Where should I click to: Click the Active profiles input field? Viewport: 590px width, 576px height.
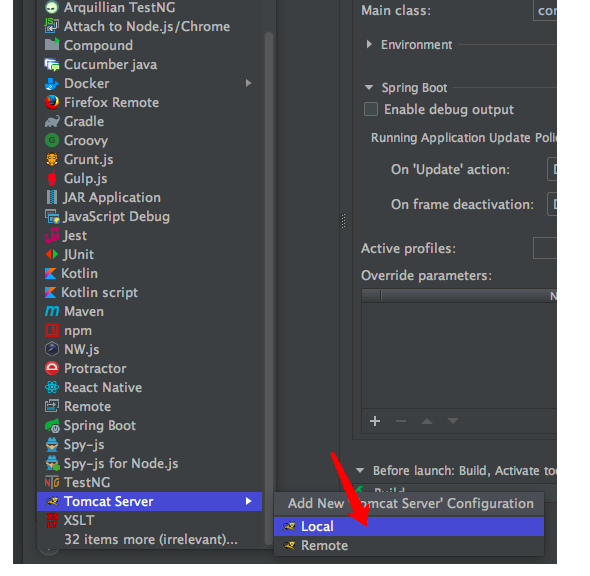[x=544, y=248]
